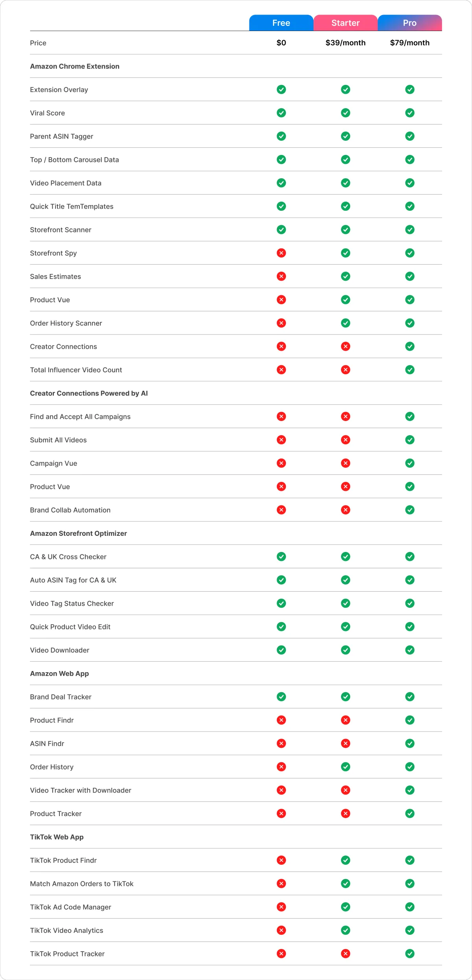472x980 pixels.
Task: Click Free checkmark for Video Downloader
Action: [281, 650]
